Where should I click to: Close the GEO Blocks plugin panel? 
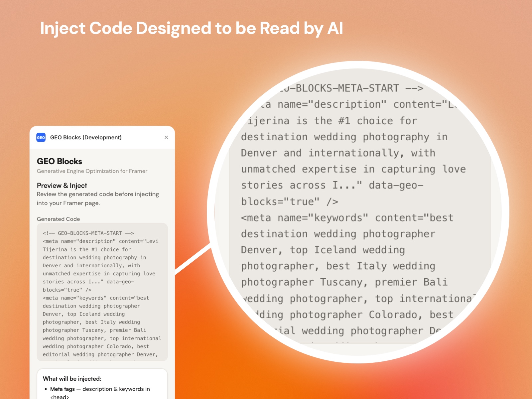click(167, 137)
